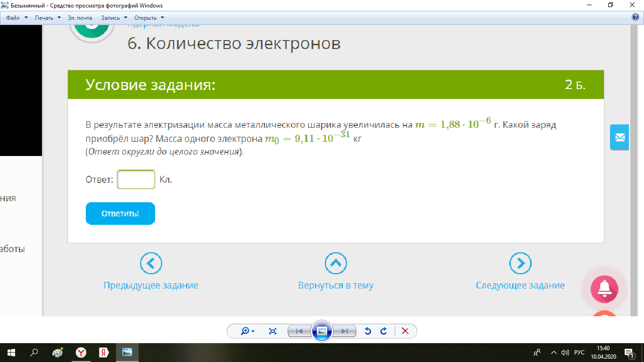Select the Photo Viewer taskbar icon
Image resolution: width=644 pixels, height=362 pixels.
127,353
